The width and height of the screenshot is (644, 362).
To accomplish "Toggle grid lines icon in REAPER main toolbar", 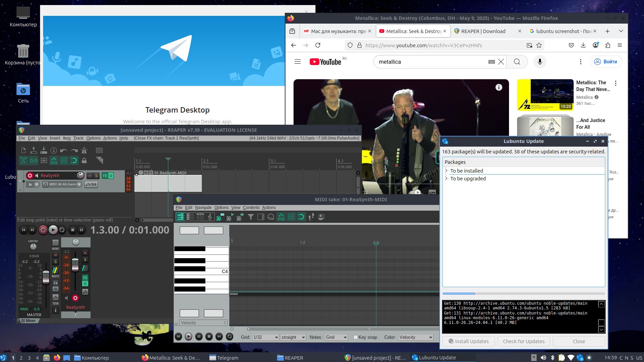I will coord(64,160).
